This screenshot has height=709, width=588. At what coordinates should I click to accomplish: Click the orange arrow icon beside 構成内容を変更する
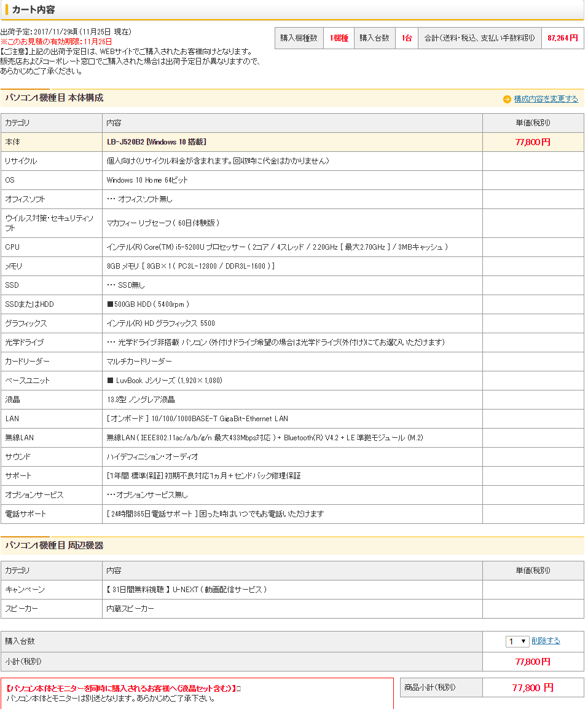507,99
